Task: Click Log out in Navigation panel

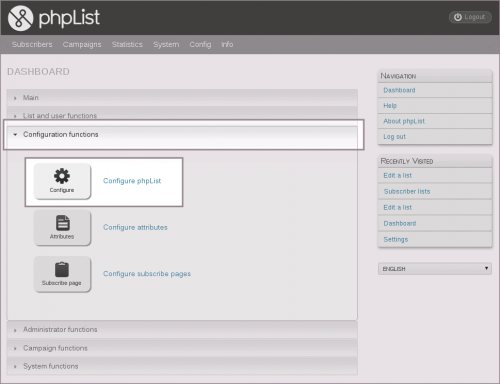Action: (395, 137)
